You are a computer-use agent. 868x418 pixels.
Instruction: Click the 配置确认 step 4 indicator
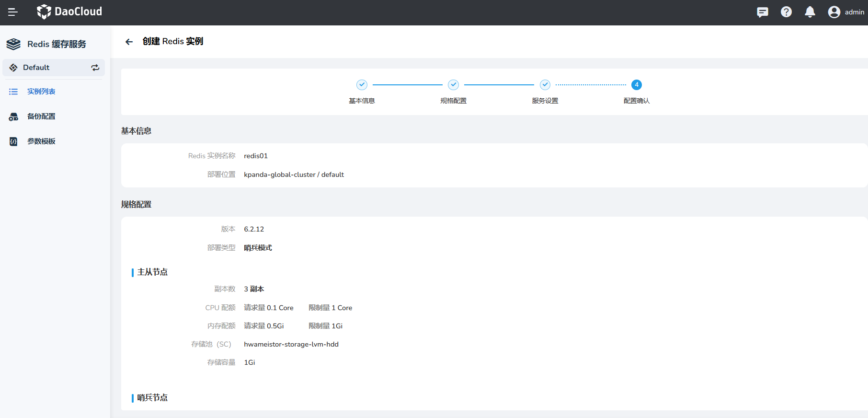(636, 85)
